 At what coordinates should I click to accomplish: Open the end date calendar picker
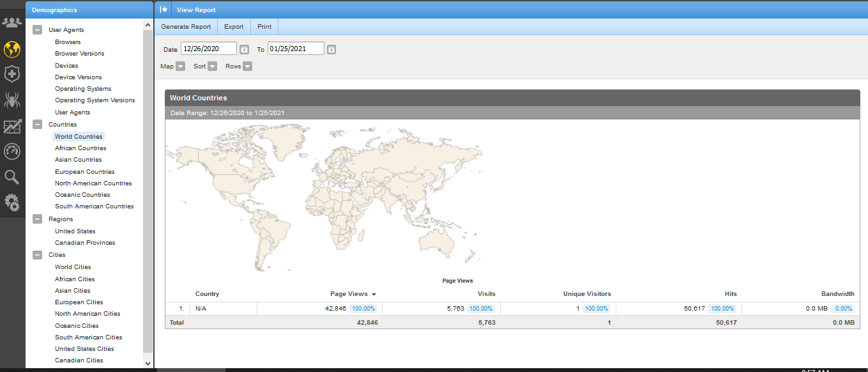point(331,50)
